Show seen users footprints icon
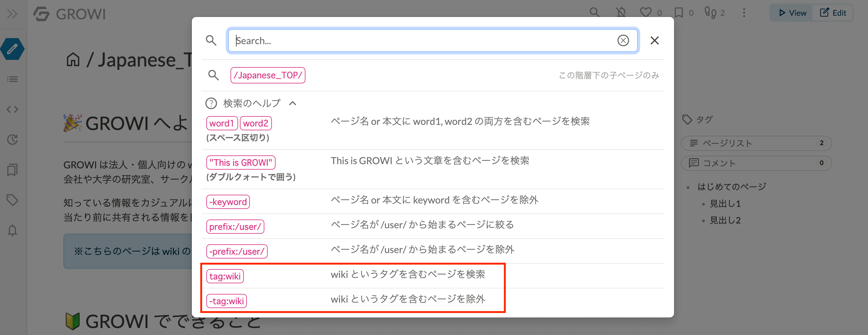 (710, 13)
